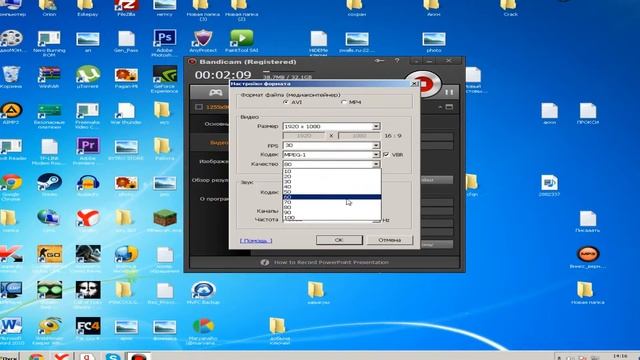Select the AVI container radio button
Image resolution: width=640 pixels, height=360 pixels.
pos(286,102)
